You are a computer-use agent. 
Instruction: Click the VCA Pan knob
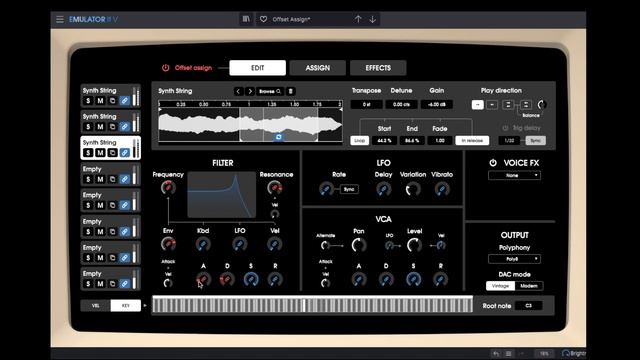point(359,245)
